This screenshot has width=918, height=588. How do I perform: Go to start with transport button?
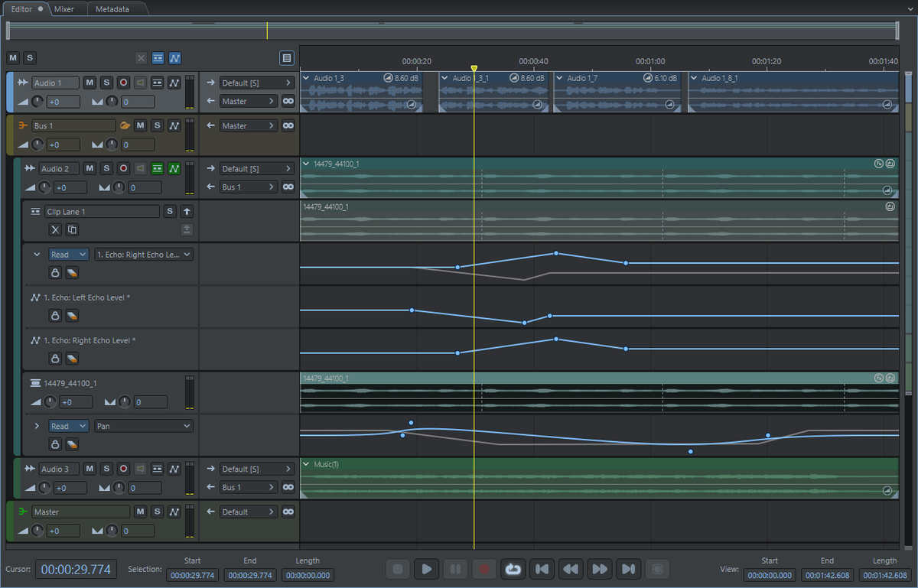[x=542, y=569]
